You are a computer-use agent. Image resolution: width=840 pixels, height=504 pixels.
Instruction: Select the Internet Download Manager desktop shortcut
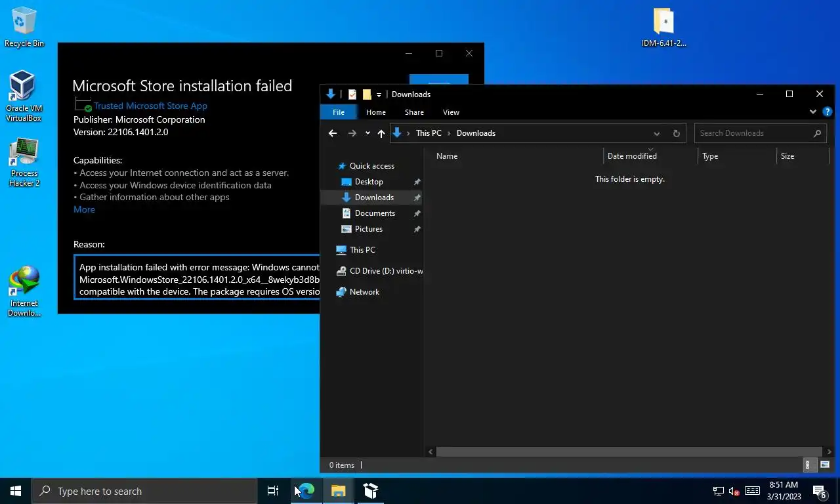tap(24, 291)
